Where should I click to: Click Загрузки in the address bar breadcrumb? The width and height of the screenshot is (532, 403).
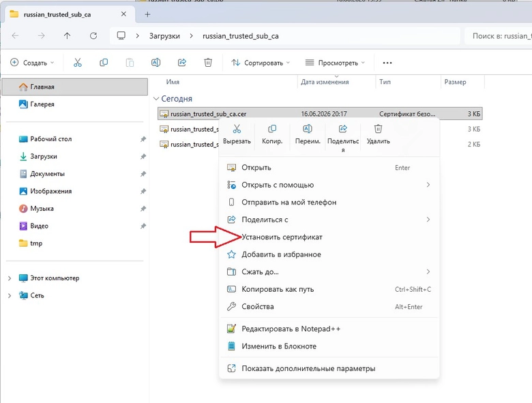pos(164,36)
